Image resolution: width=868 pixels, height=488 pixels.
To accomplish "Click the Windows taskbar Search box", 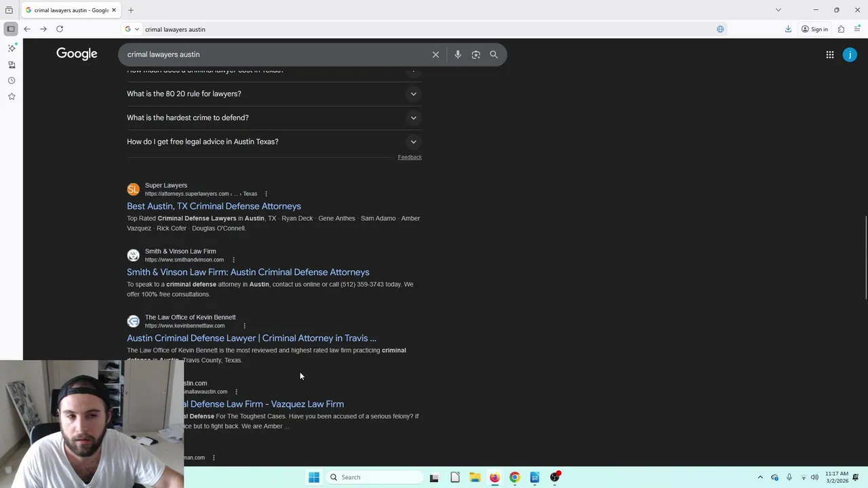I will point(374,477).
